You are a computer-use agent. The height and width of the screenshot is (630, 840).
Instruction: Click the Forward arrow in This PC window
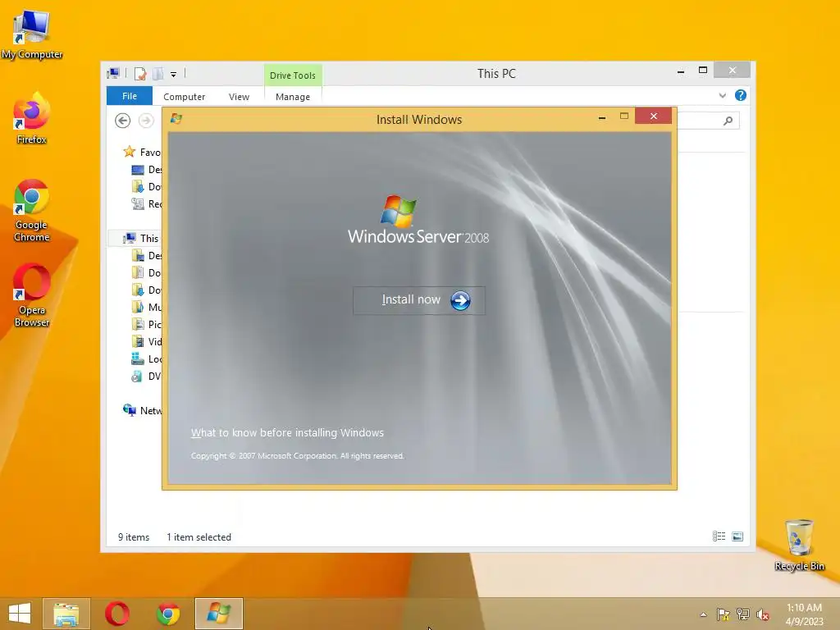pyautogui.click(x=146, y=121)
